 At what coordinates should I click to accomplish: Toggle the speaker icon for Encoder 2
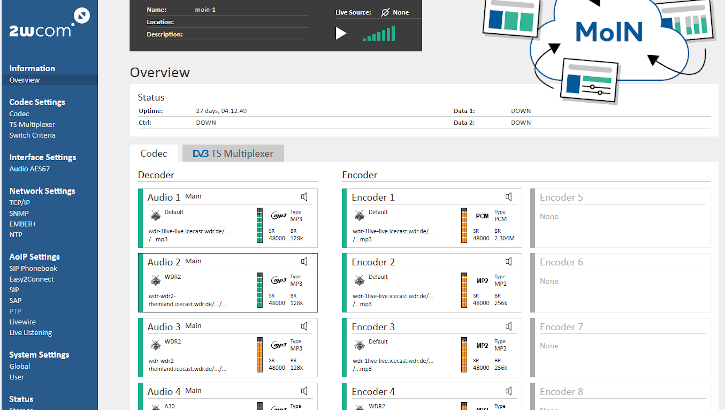click(509, 262)
